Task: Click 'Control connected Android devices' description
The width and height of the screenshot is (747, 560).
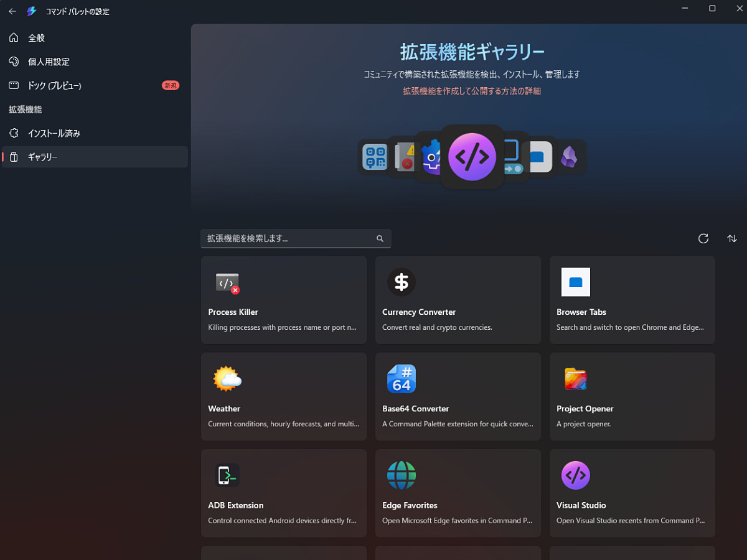Action: (283, 521)
